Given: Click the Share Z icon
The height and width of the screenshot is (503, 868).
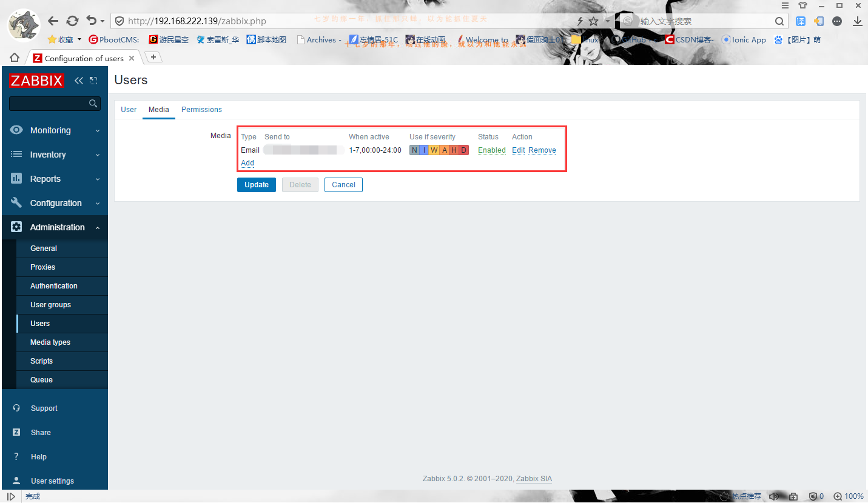Looking at the screenshot, I should pyautogui.click(x=16, y=433).
